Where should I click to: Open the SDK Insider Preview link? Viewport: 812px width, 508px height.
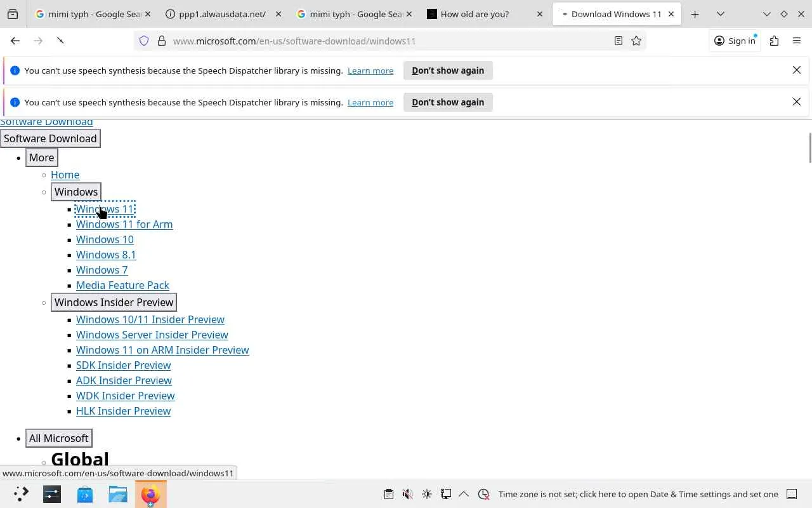click(123, 365)
